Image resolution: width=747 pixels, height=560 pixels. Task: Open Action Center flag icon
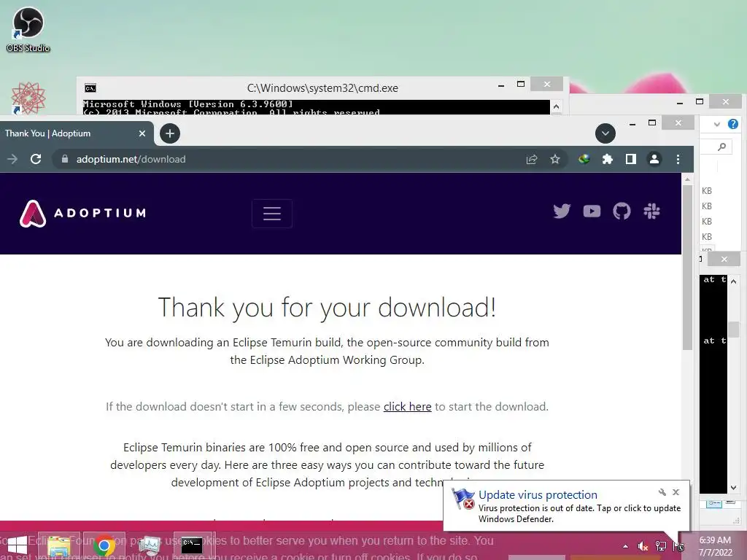679,546
